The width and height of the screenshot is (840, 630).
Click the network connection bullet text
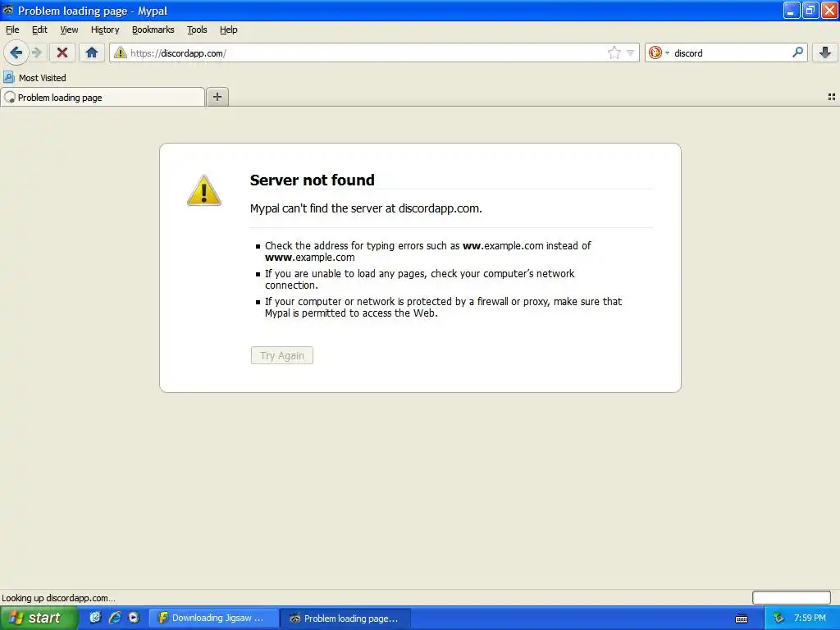419,279
